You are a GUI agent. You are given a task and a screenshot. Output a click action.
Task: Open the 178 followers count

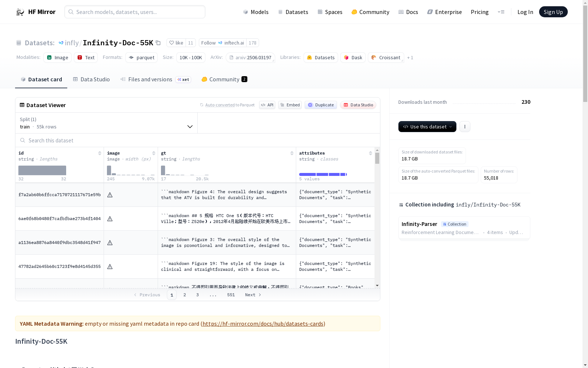point(252,43)
